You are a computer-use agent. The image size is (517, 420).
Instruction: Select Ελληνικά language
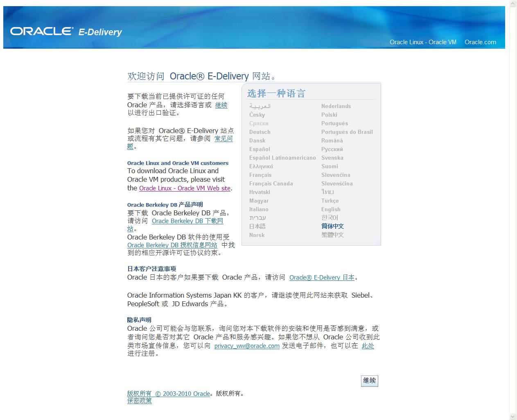click(x=261, y=166)
